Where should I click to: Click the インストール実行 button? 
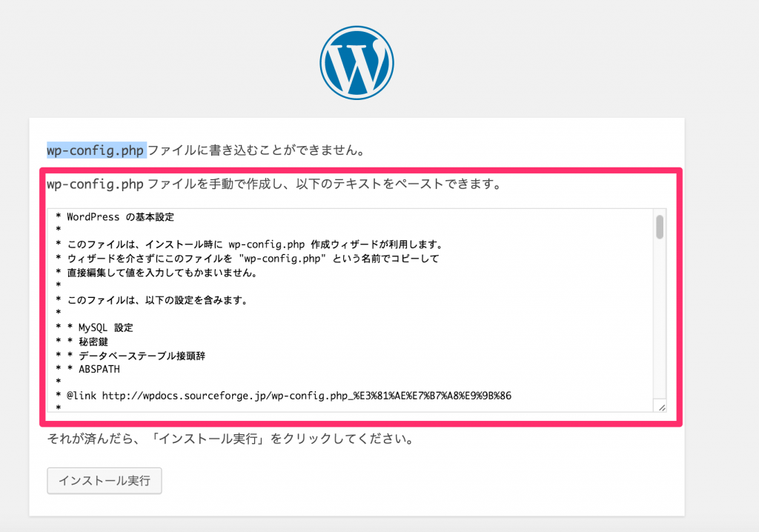click(105, 480)
